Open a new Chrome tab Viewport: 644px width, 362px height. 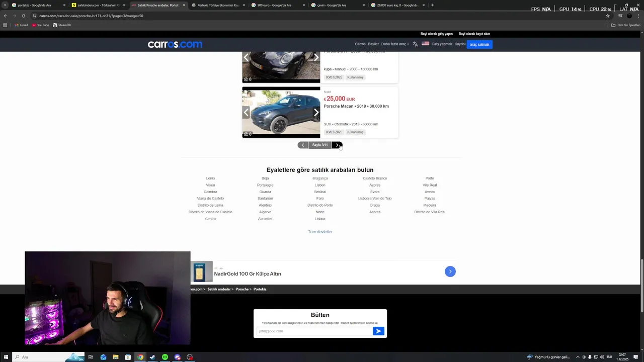click(x=433, y=5)
